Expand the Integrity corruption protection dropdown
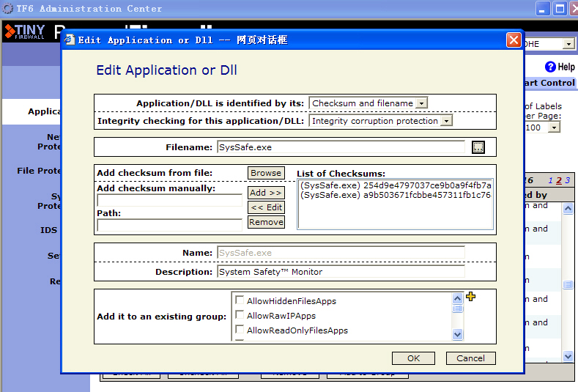This screenshot has width=578, height=392. pos(446,121)
